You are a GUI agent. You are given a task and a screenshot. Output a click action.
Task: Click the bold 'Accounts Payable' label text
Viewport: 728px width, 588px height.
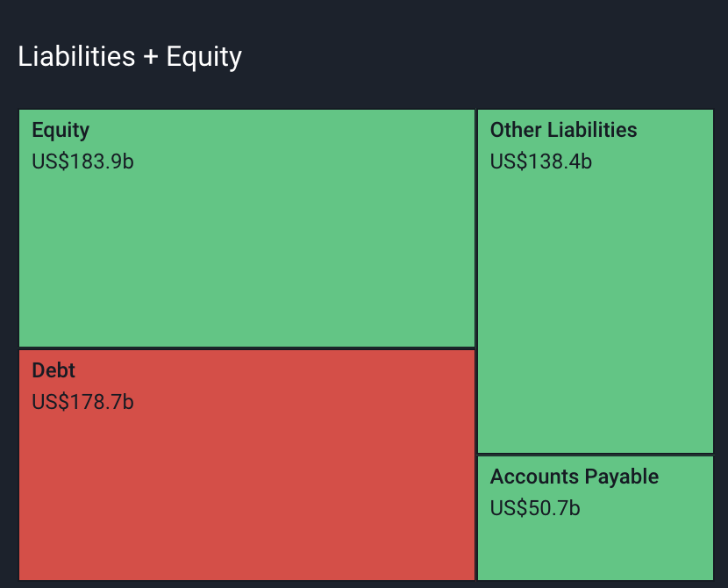[574, 477]
